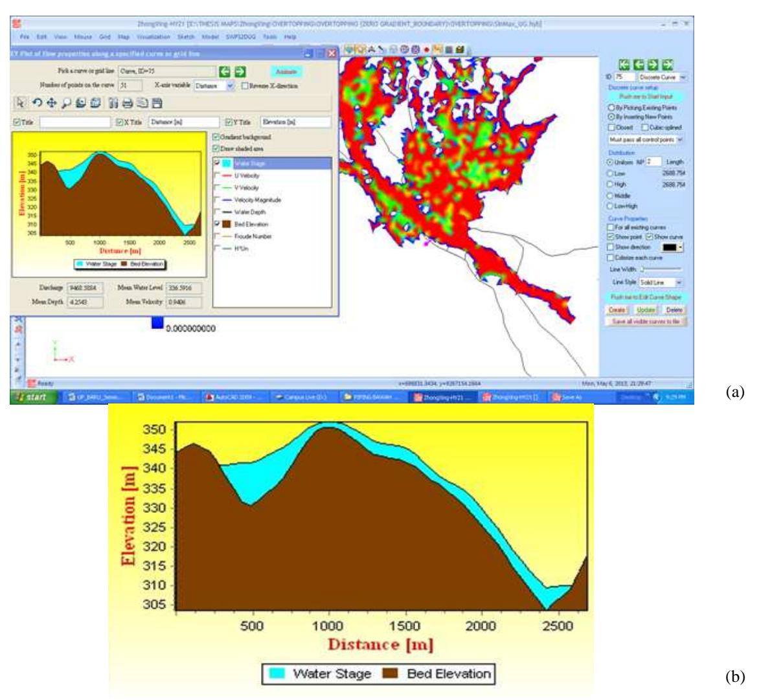Go to next curve with right green arrow
Image resolution: width=761 pixels, height=700 pixels.
[x=240, y=72]
